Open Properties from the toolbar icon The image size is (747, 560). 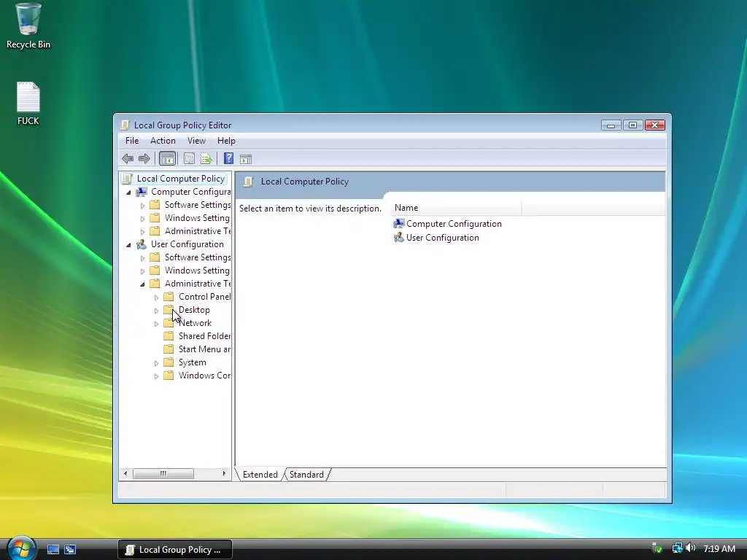(189, 158)
